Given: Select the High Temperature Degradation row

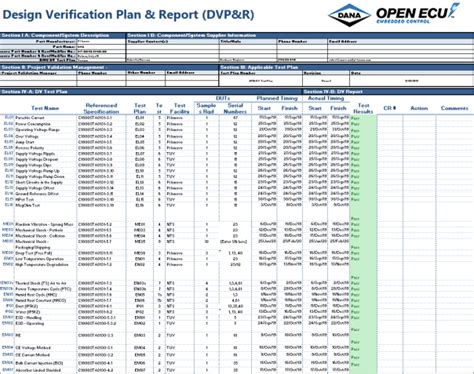Looking at the screenshot, I should coord(42,265).
